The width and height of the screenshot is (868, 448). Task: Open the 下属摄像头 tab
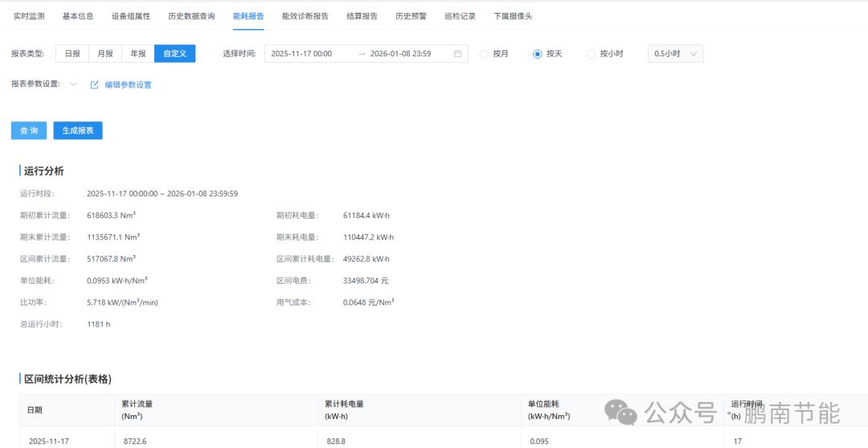(513, 16)
